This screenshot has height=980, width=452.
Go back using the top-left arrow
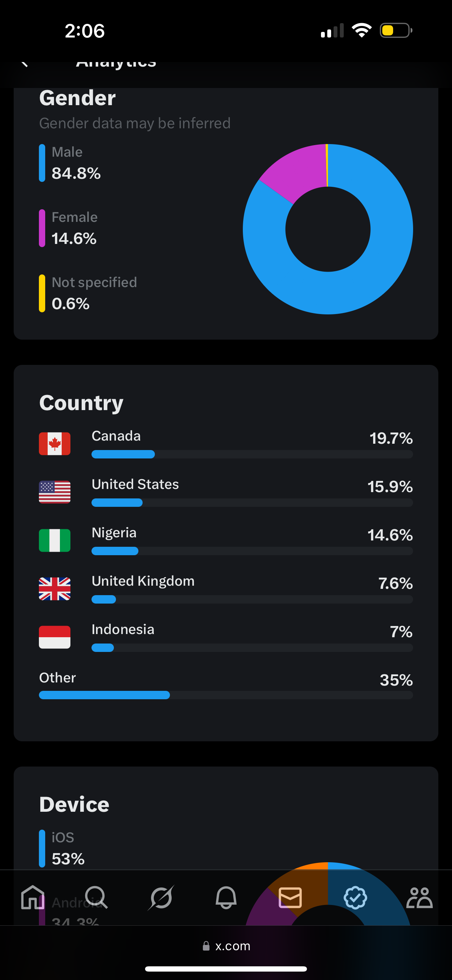point(25,63)
